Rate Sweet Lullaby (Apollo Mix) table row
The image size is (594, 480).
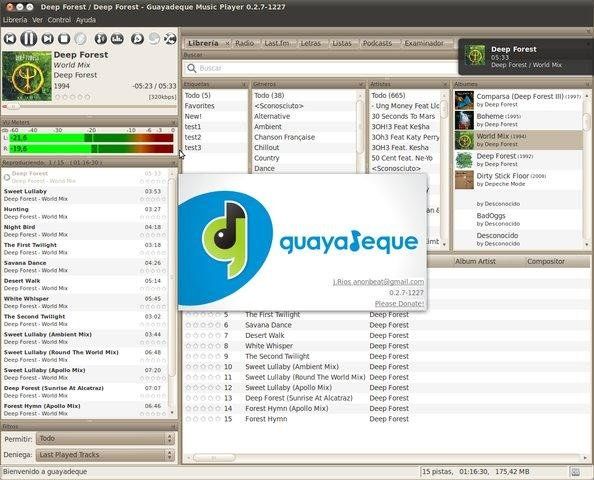tap(203, 388)
